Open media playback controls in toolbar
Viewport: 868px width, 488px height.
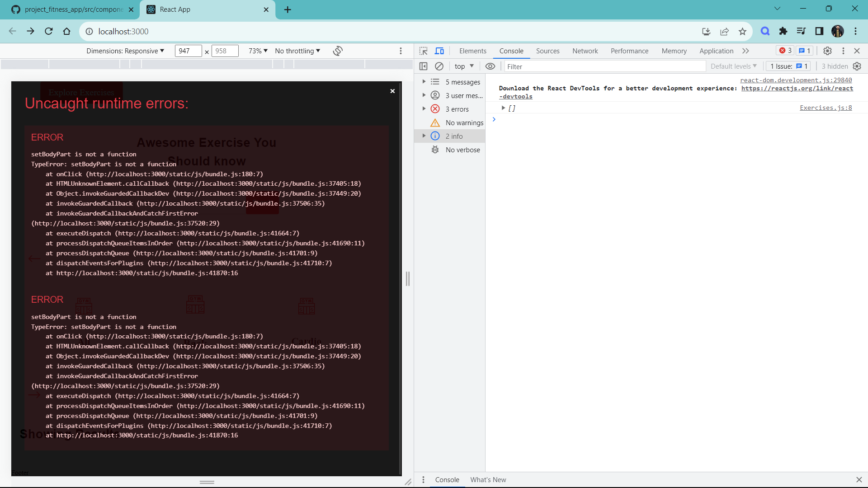801,31
